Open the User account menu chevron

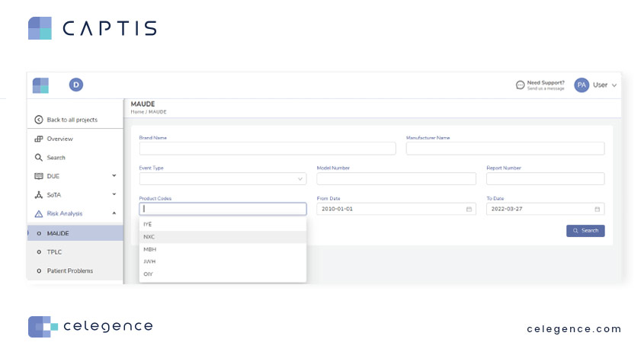tap(614, 85)
